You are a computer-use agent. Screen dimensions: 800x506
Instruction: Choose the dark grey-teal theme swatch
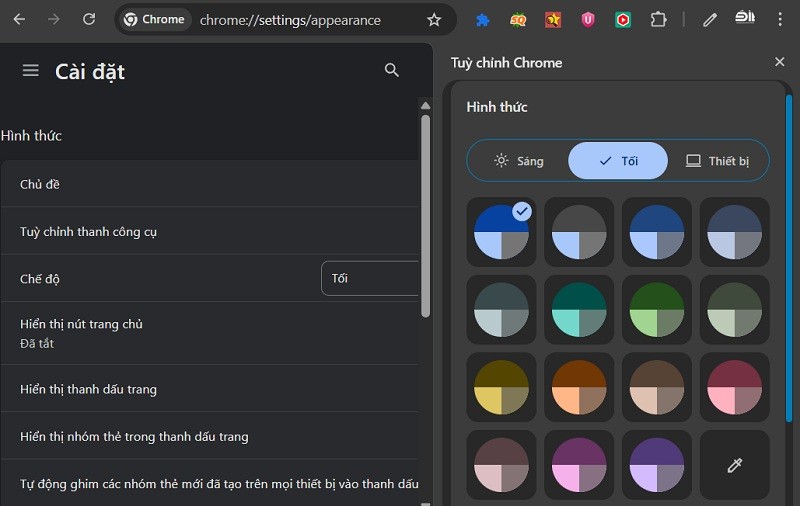coord(502,310)
